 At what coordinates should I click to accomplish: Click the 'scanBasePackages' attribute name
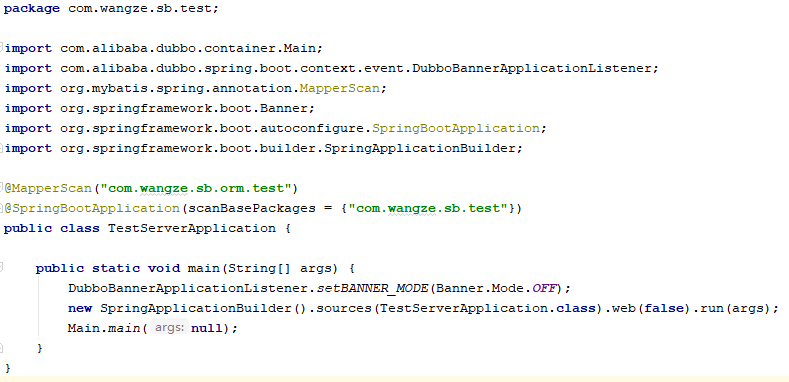pyautogui.click(x=252, y=208)
